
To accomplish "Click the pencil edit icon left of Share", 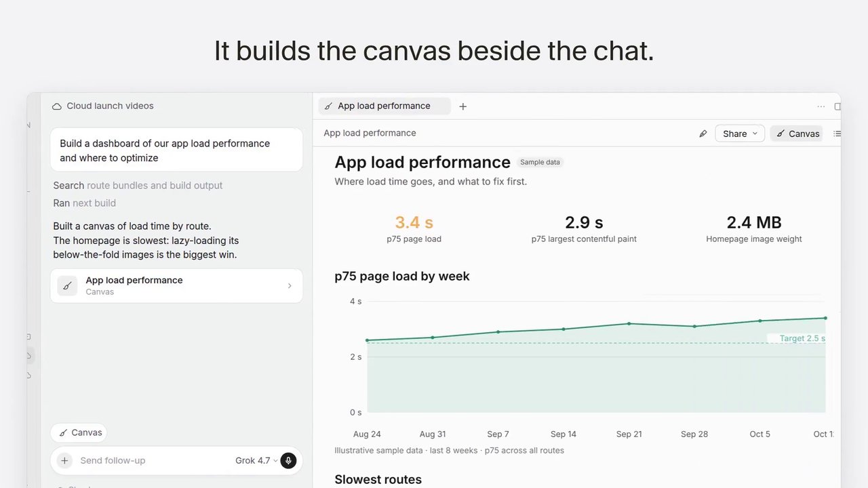I will coord(703,134).
